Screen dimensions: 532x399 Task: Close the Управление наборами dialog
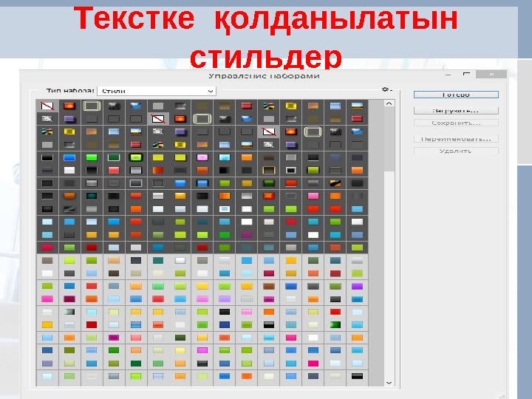click(491, 74)
